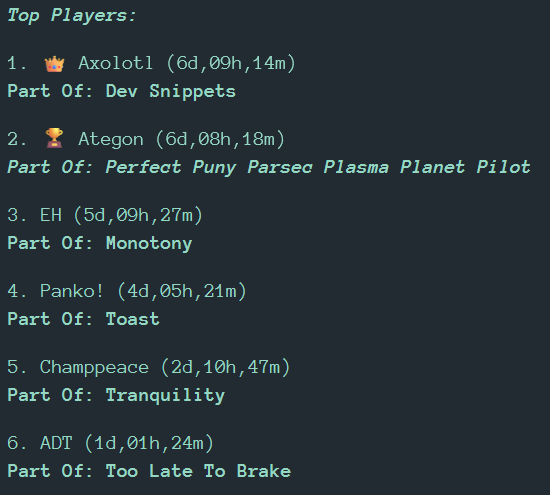The width and height of the screenshot is (550, 495).
Task: Click the EH player name
Action: click(51, 215)
